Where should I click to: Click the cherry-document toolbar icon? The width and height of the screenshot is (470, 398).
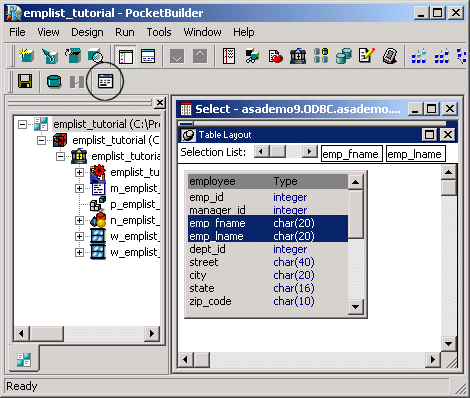(275, 56)
